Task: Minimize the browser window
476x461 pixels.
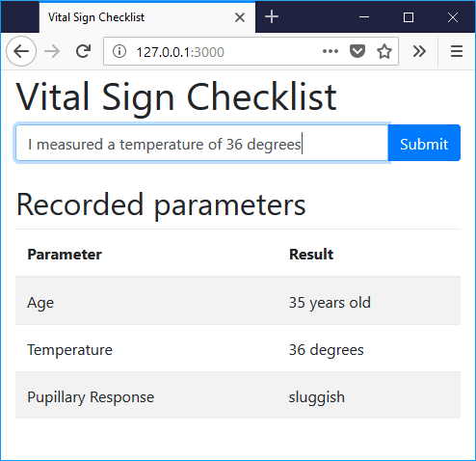Action: 364,17
